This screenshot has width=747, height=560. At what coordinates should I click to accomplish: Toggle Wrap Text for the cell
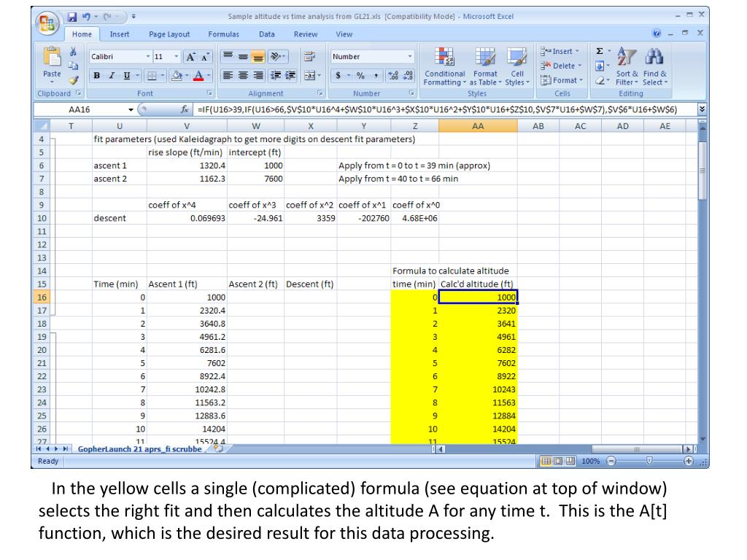(x=308, y=56)
